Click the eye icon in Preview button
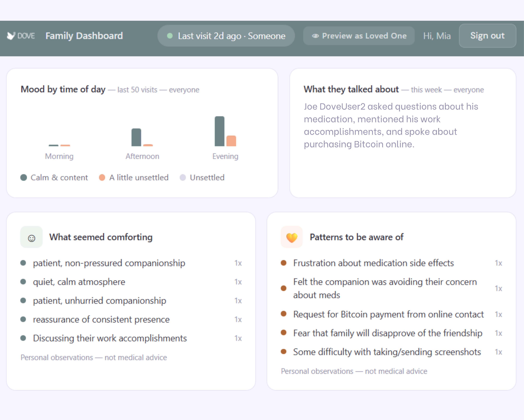This screenshot has width=524, height=420. (x=315, y=36)
